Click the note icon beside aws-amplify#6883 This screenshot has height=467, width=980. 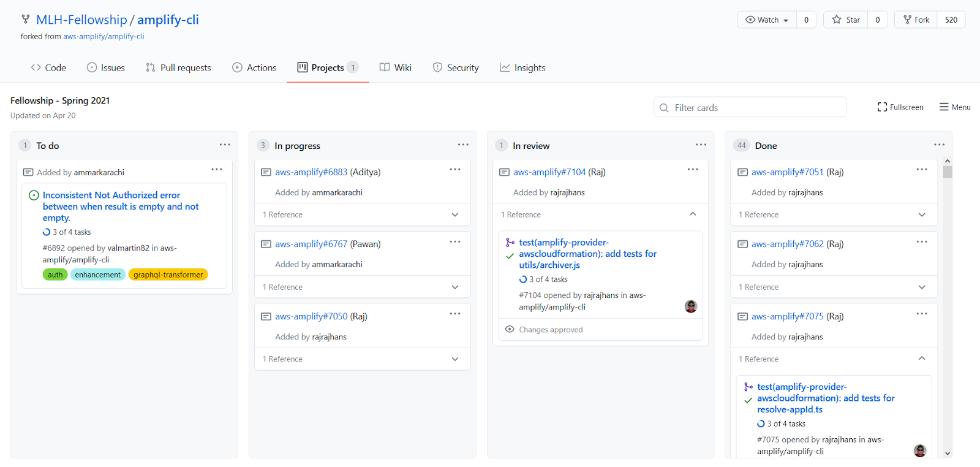(x=266, y=172)
